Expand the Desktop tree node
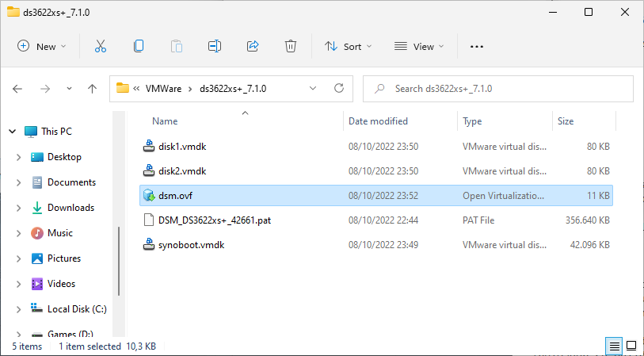 pyautogui.click(x=18, y=157)
